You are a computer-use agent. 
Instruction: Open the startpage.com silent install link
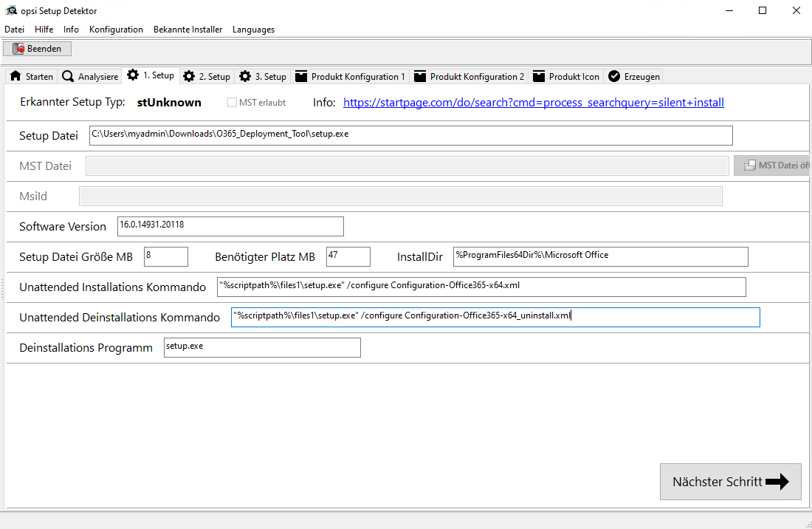click(x=533, y=103)
